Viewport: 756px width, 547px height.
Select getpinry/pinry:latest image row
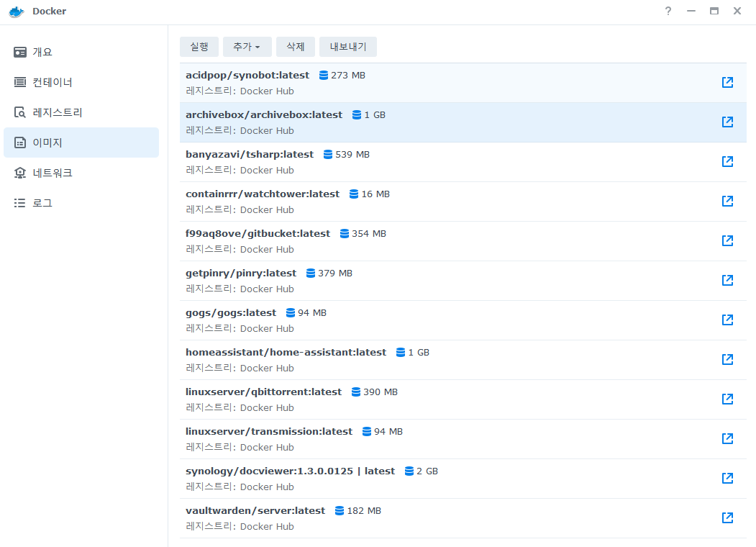click(x=463, y=280)
